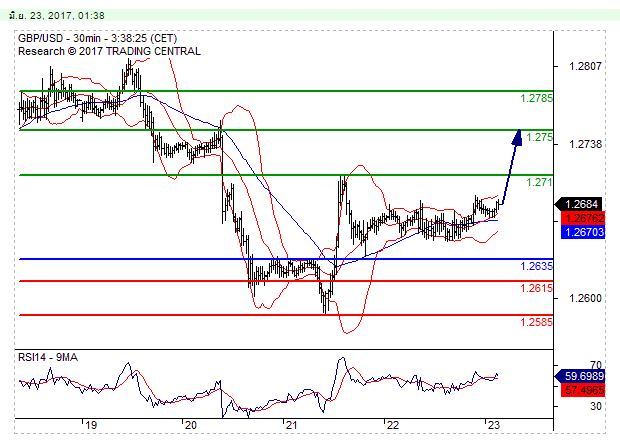Image resolution: width=620 pixels, height=443 pixels.
Task: Click the green 1.2785 resistance label
Action: 536,98
